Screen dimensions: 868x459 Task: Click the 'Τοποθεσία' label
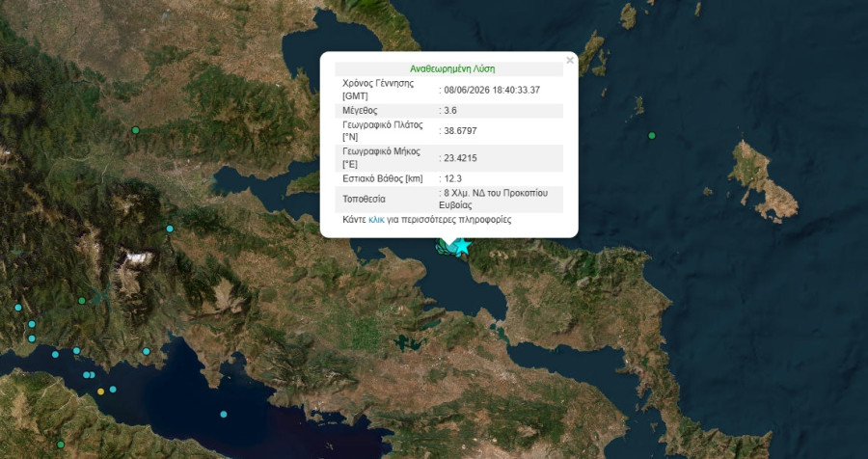tap(365, 200)
